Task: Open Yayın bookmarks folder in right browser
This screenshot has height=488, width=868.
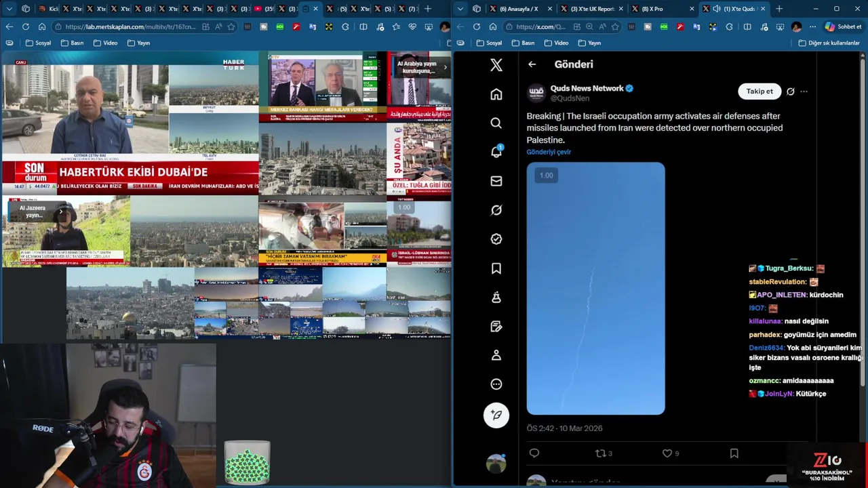Action: pos(589,43)
